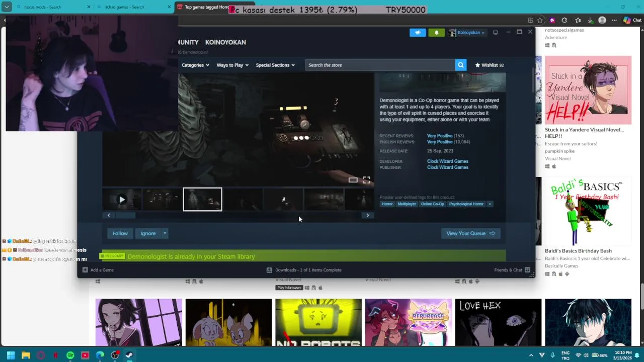The width and height of the screenshot is (644, 362).
Task: Open the LOVE HEX game thumbnail
Action: pyautogui.click(x=498, y=322)
